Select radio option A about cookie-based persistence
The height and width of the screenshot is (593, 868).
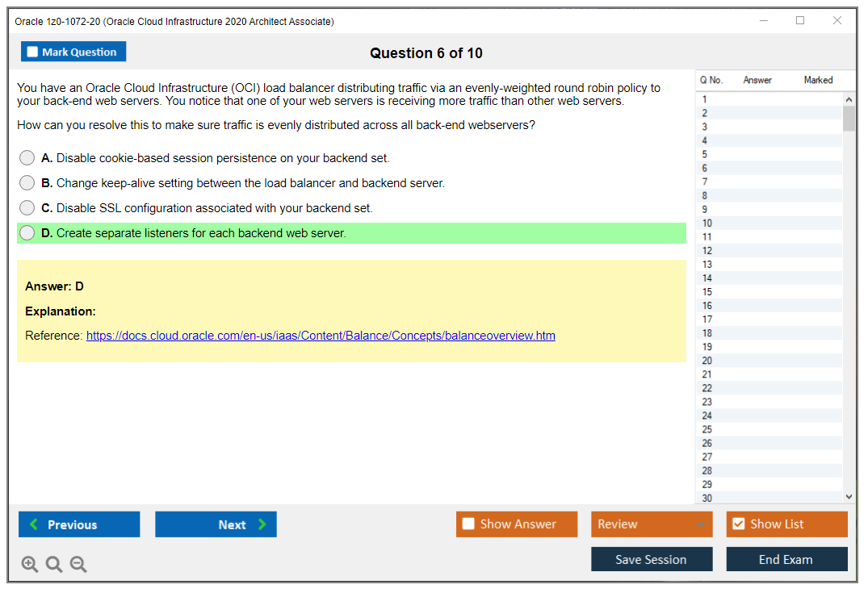tap(27, 158)
